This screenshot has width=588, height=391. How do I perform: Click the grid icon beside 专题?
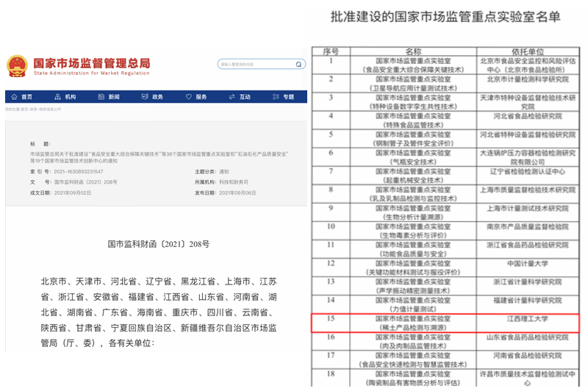tap(276, 97)
